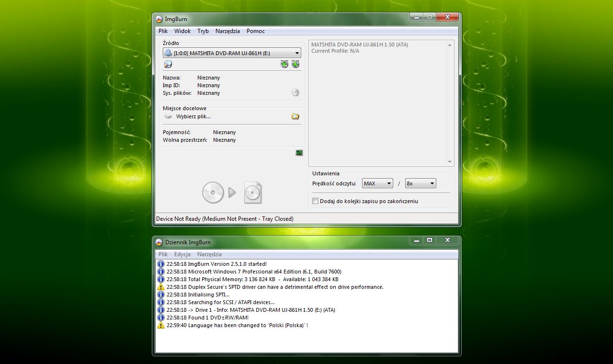Click the drive icon beside Wybierz plik
The height and width of the screenshot is (364, 613).
point(168,116)
